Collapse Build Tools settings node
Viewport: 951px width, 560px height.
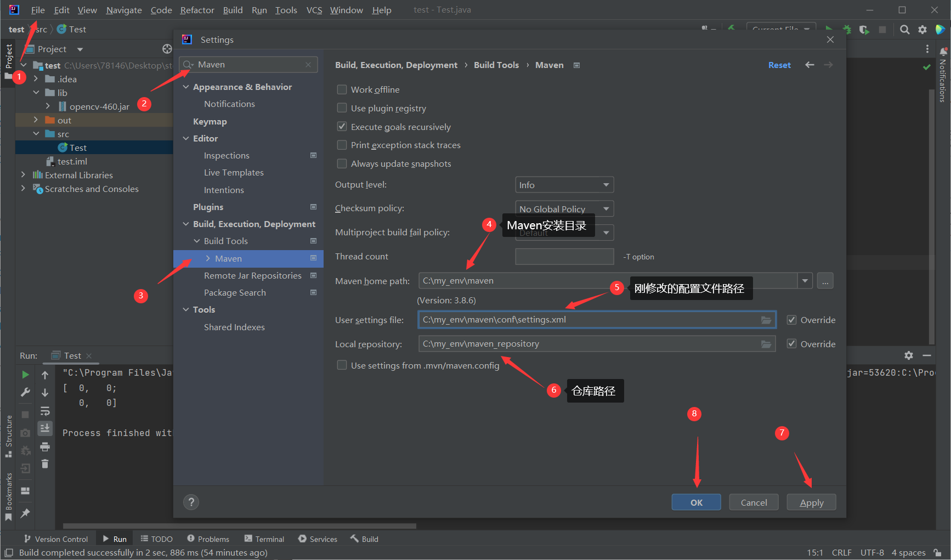click(197, 241)
